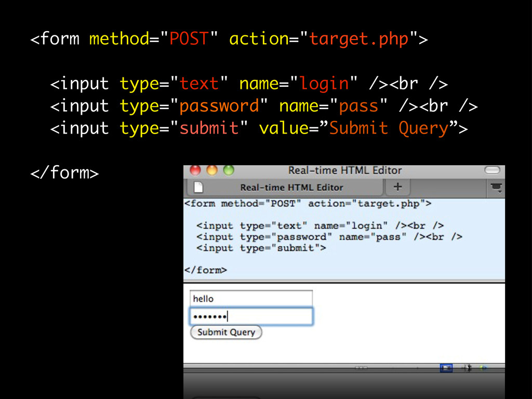Click the input type="submit" line in the editor
532x399 pixels.
[261, 248]
